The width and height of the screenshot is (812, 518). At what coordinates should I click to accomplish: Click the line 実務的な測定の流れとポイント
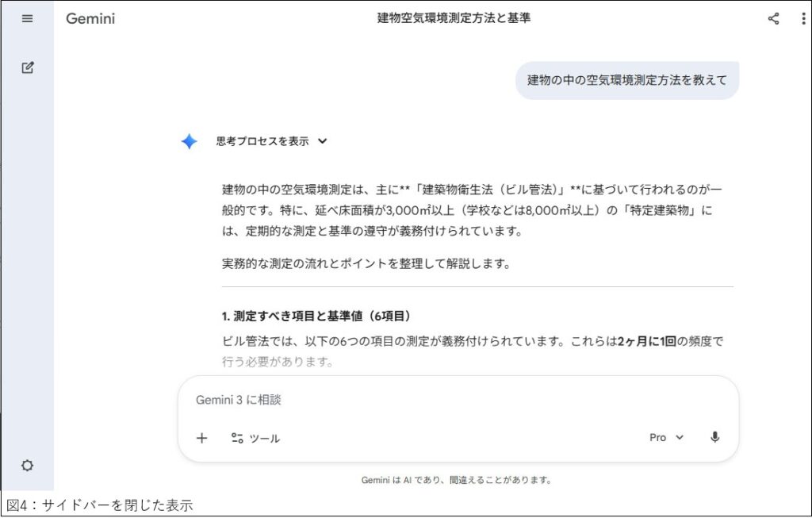click(366, 263)
